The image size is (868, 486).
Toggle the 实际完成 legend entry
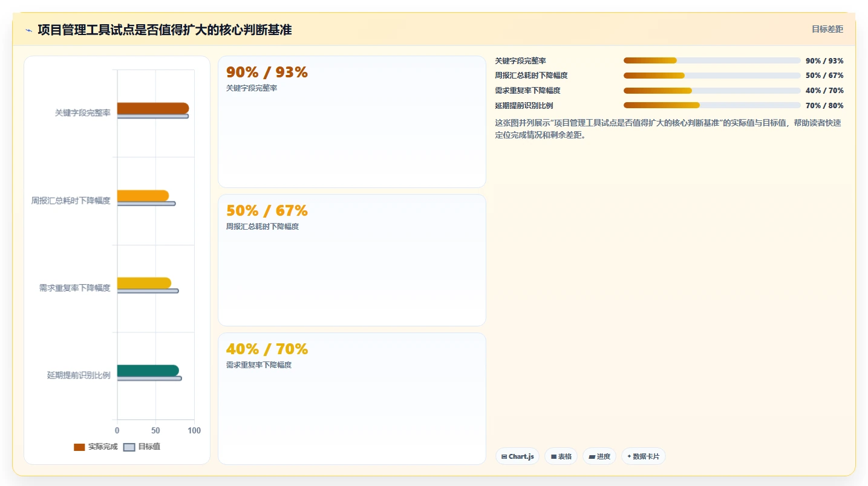96,447
